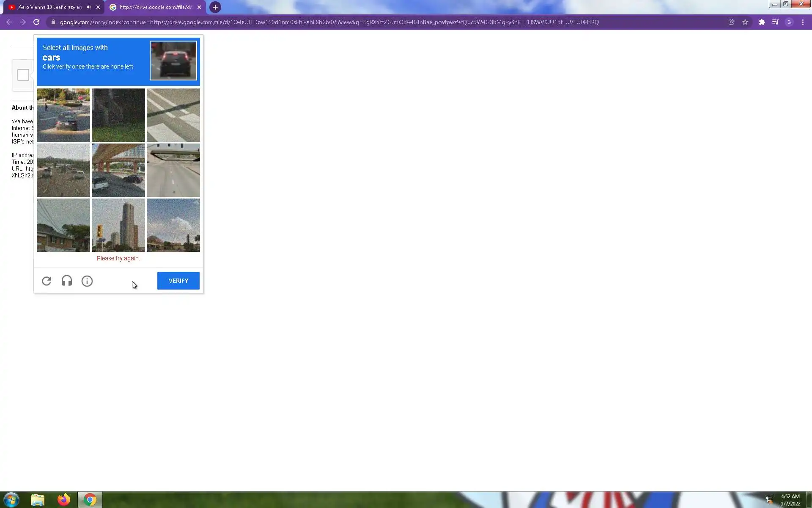812x508 pixels.
Task: Open the media control icon in toolbar
Action: (775, 22)
